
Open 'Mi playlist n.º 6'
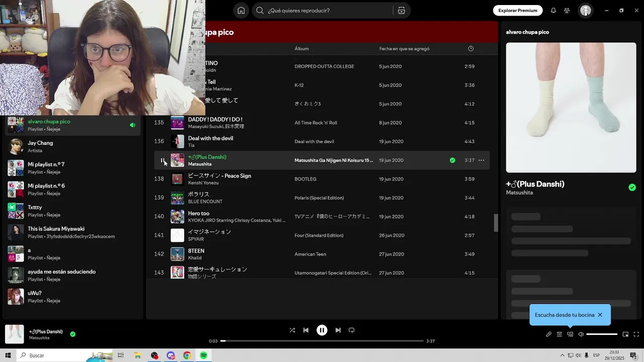72,190
